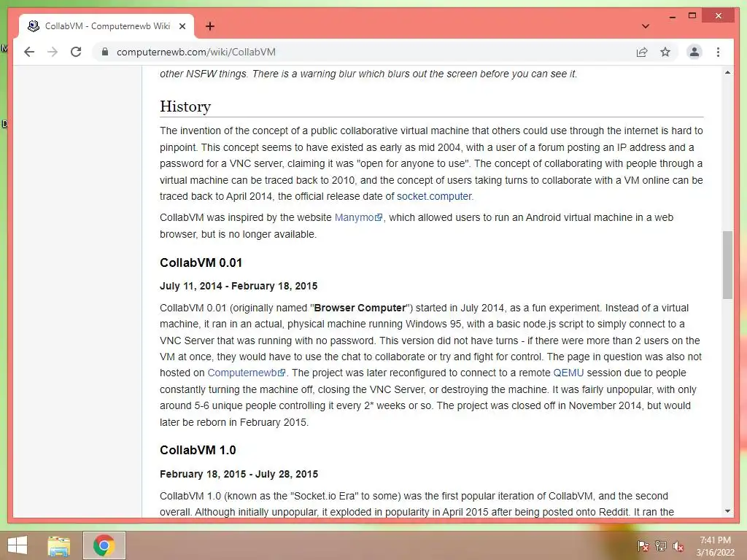747x560 pixels.
Task: Click the History section heading
Action: coord(185,106)
